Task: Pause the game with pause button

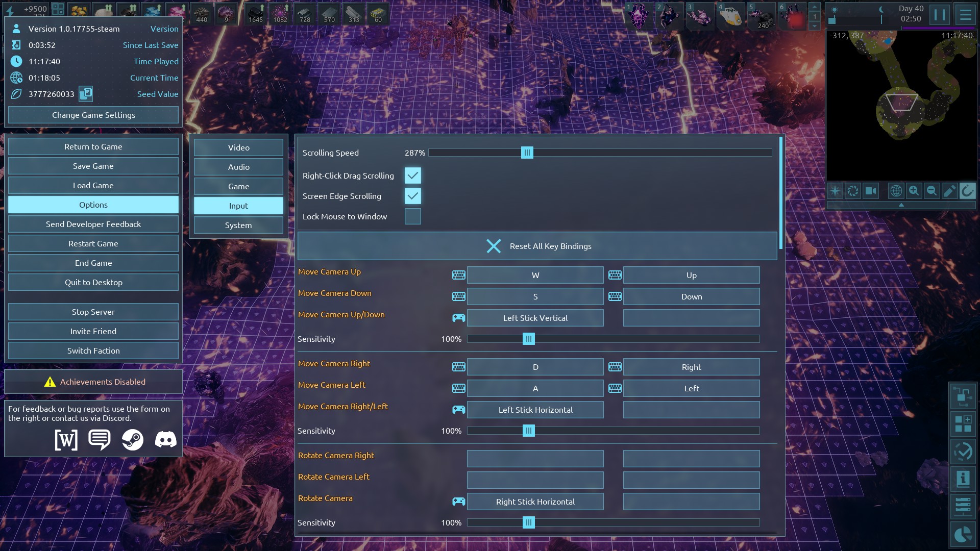Action: (939, 14)
